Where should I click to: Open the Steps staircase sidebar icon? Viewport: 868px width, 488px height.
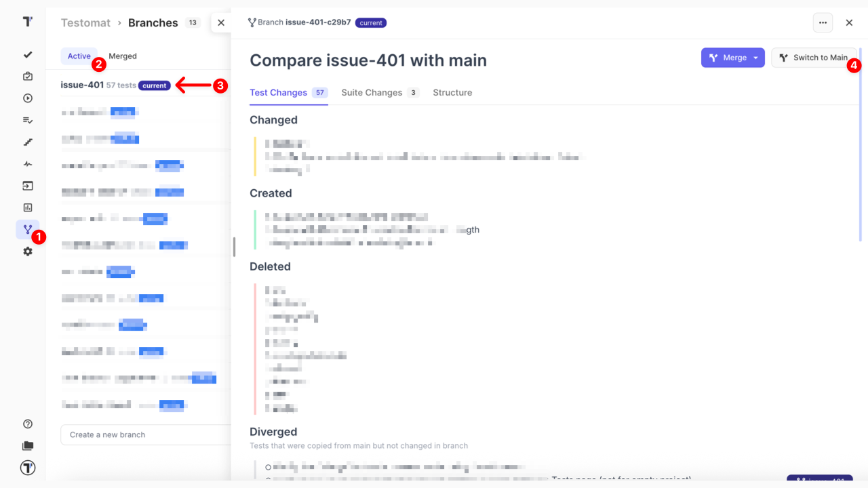click(28, 142)
